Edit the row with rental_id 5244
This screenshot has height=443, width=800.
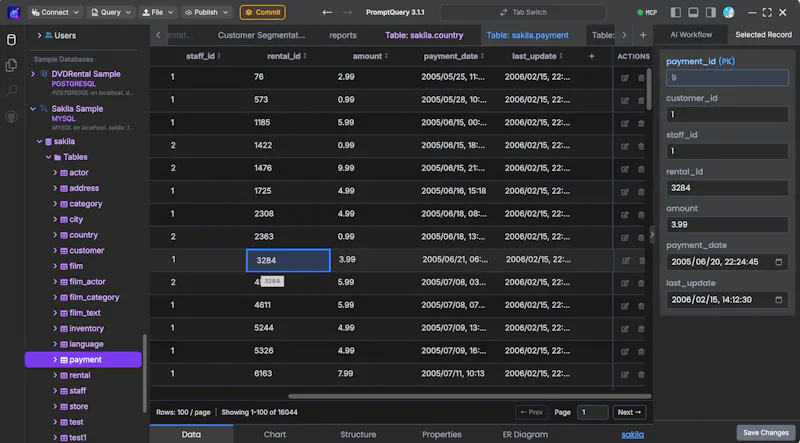[x=624, y=329]
